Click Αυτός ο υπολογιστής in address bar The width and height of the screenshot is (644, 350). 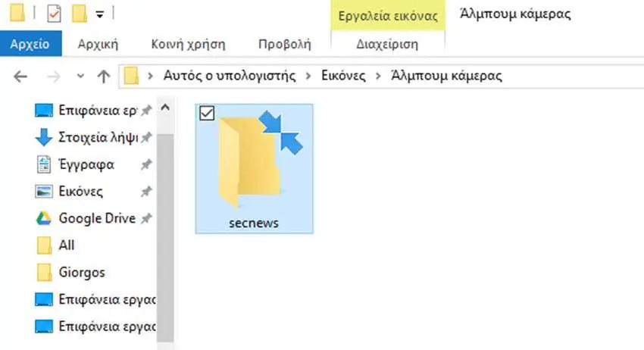(230, 76)
